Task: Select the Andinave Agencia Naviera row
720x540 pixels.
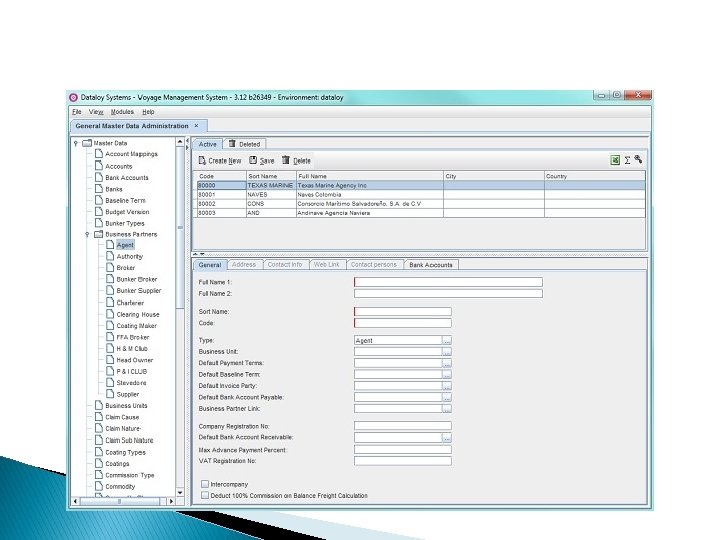Action: [x=421, y=213]
